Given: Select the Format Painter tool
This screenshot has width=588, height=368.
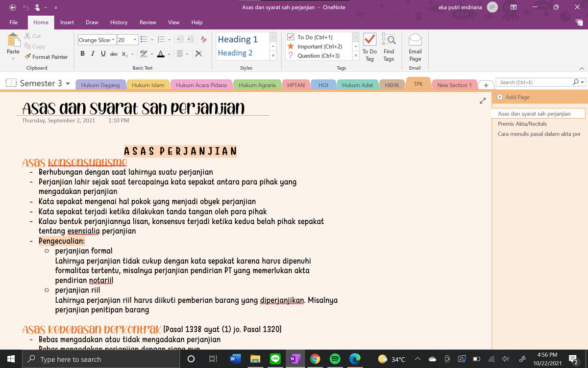Looking at the screenshot, I should 46,57.
